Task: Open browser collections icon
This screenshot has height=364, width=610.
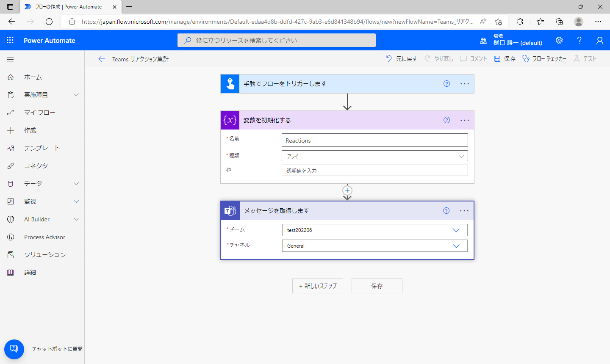Action: (559, 22)
